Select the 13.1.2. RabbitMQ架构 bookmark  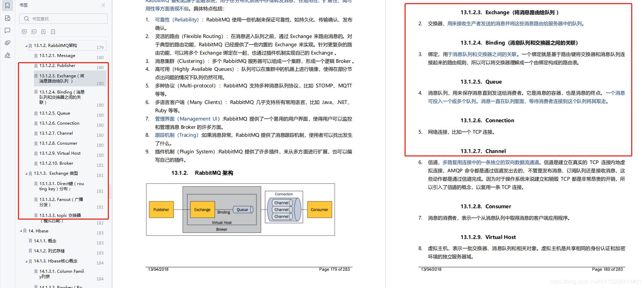tap(55, 46)
